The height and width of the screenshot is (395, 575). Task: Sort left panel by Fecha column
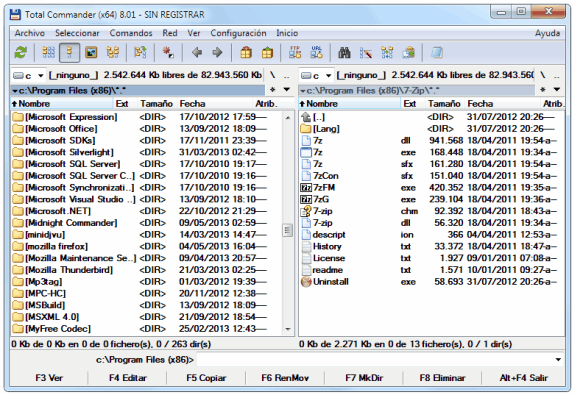(x=215, y=104)
